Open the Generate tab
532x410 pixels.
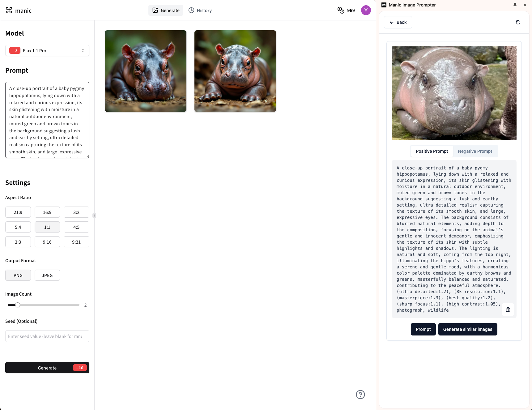pos(166,10)
